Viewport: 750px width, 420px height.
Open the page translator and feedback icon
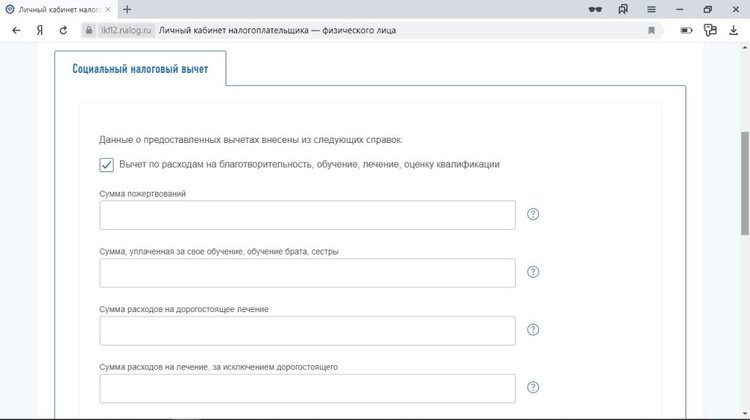[710, 30]
